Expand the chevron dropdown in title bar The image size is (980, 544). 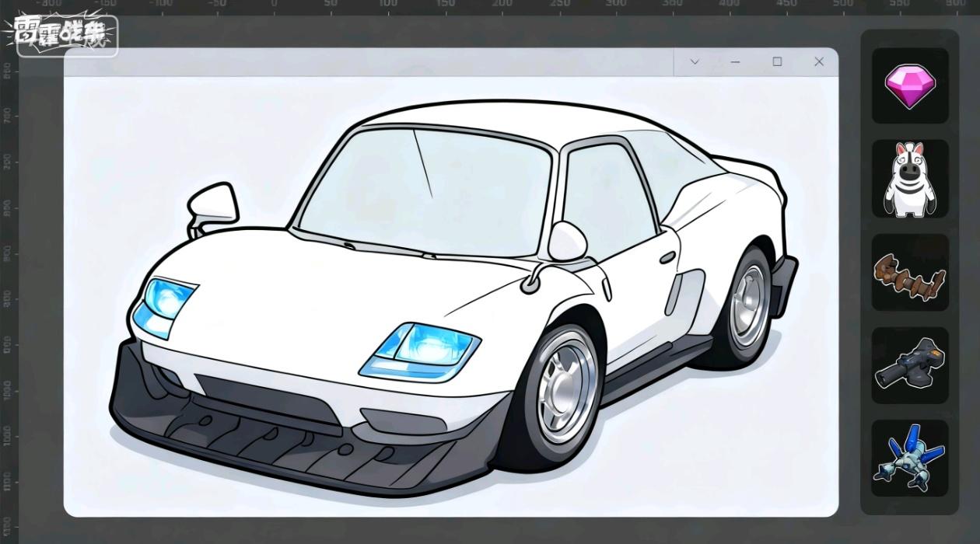(x=695, y=62)
